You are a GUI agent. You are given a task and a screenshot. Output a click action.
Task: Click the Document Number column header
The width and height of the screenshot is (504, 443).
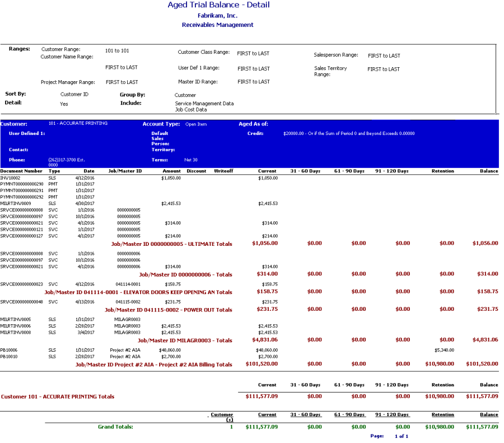pyautogui.click(x=21, y=171)
